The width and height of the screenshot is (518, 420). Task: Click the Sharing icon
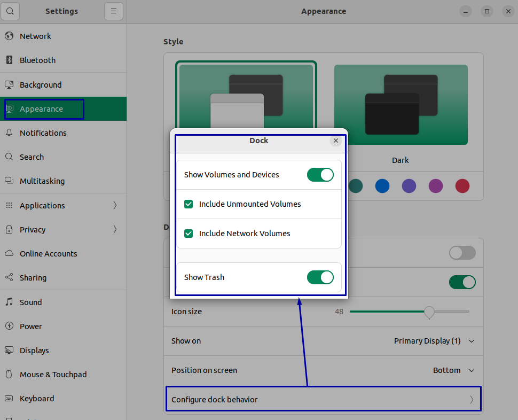[9, 277]
